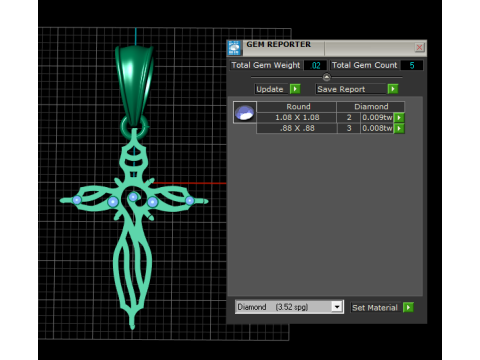The image size is (480, 360).
Task: Click the green arrow for 0.009tw row
Action: pos(399,117)
